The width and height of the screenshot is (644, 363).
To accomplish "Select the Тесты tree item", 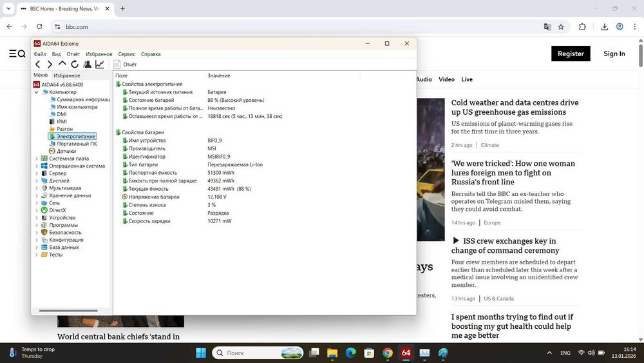I will pos(52,255).
